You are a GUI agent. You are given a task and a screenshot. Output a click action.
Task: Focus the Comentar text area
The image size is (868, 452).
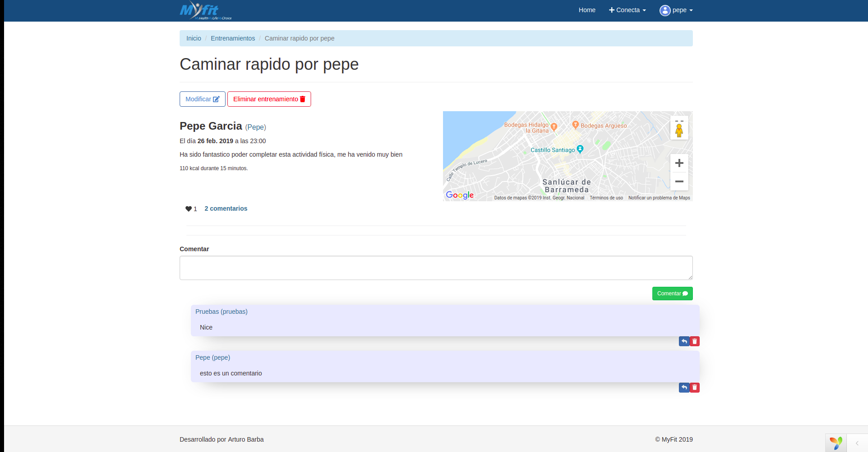pyautogui.click(x=436, y=268)
